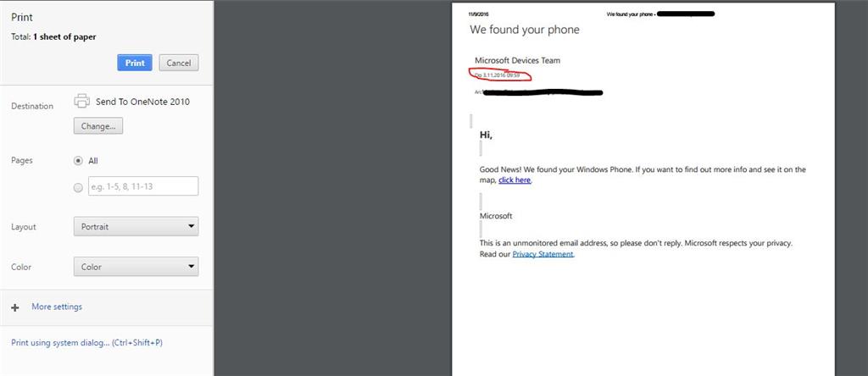This screenshot has height=376, width=868.
Task: Click the 11/9/2016 date header in preview
Action: click(478, 14)
